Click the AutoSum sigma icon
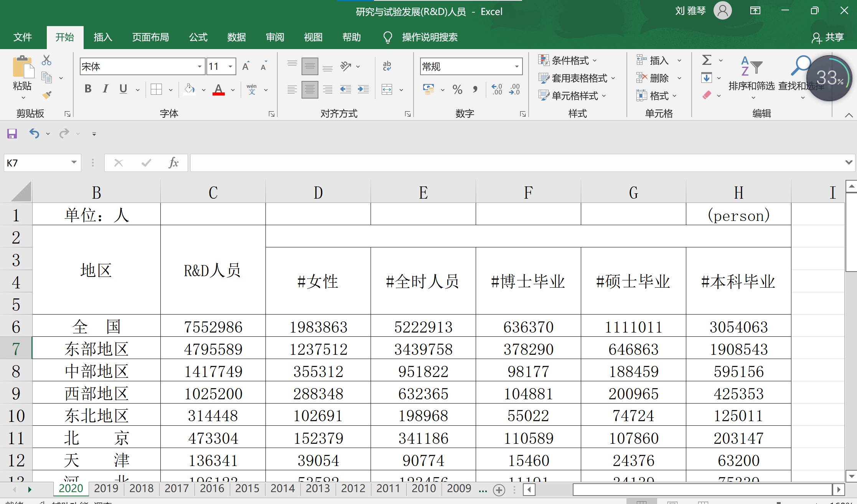The image size is (857, 504). (x=707, y=60)
